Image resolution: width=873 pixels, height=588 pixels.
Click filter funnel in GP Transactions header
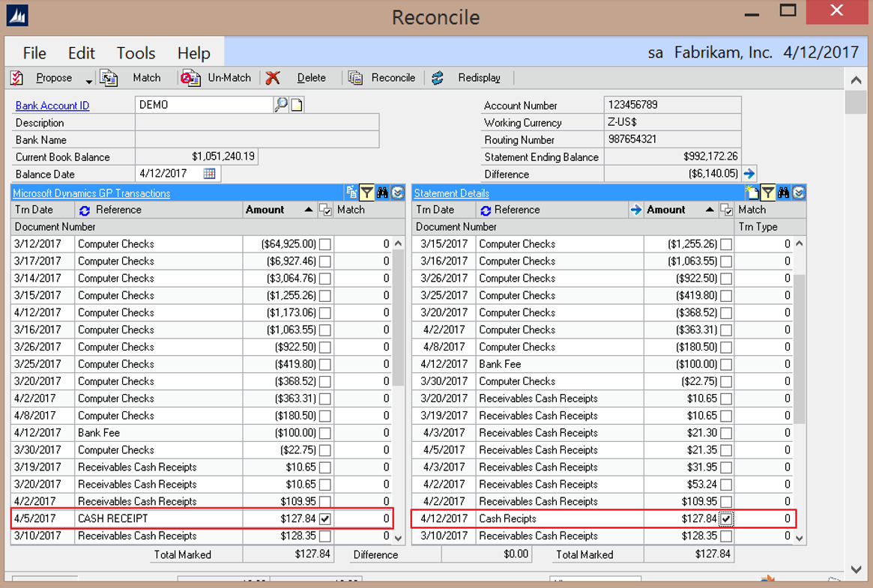click(x=366, y=193)
